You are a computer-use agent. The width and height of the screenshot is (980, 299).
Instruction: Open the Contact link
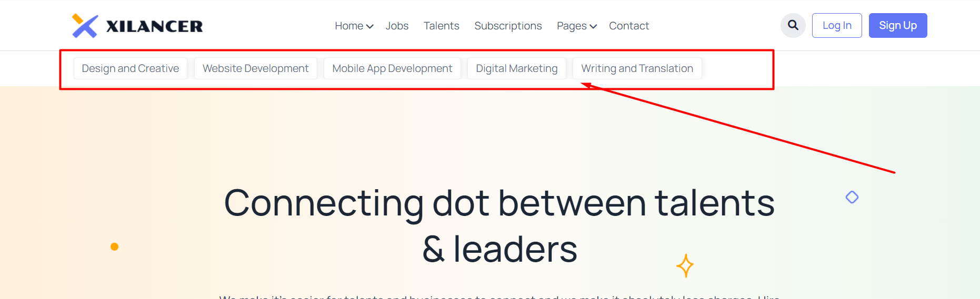pos(629,26)
